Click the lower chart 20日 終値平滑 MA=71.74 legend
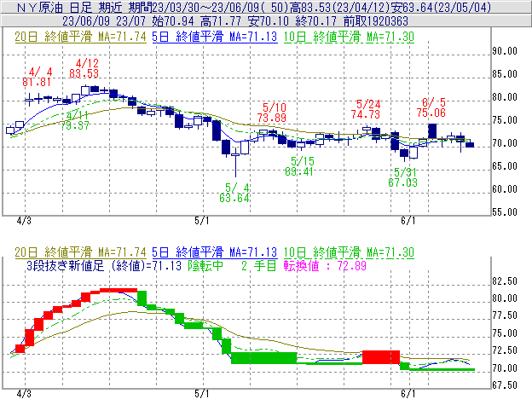The width and height of the screenshot is (532, 405). click(80, 252)
